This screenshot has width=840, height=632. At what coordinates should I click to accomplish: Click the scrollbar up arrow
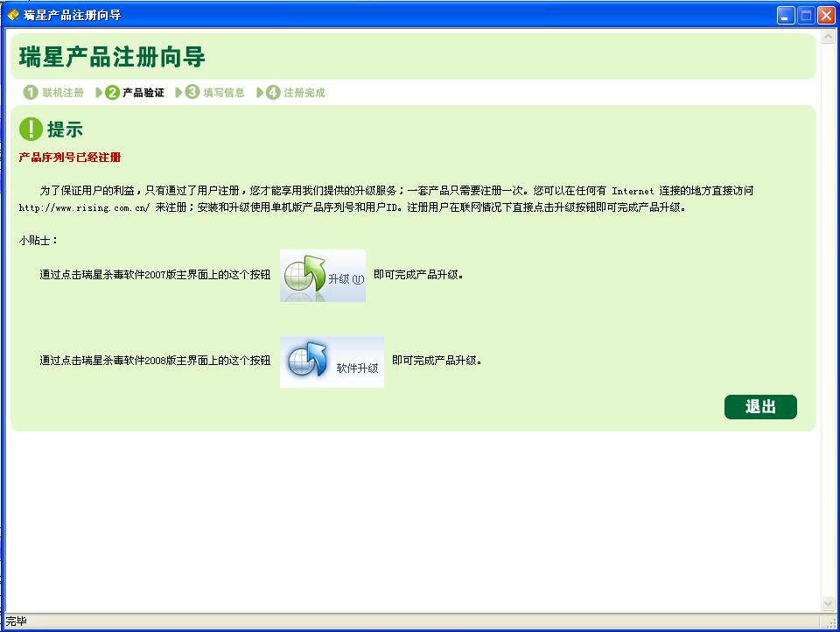coord(829,37)
